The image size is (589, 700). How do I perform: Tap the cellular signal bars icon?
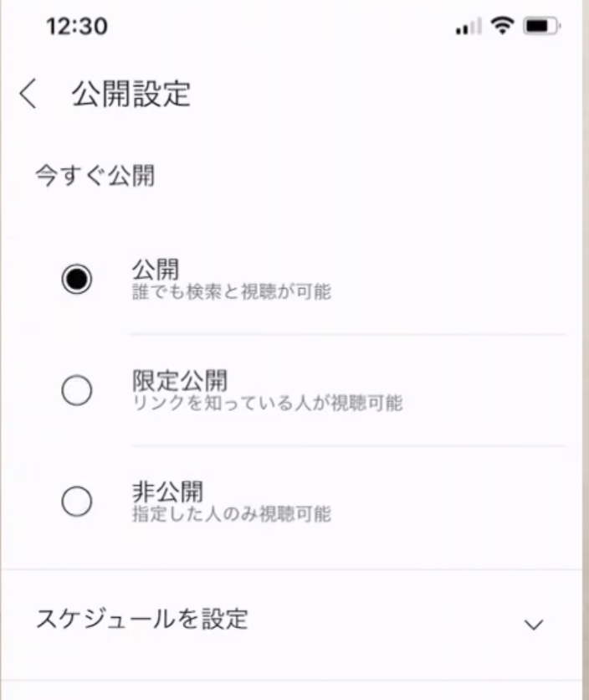(468, 26)
